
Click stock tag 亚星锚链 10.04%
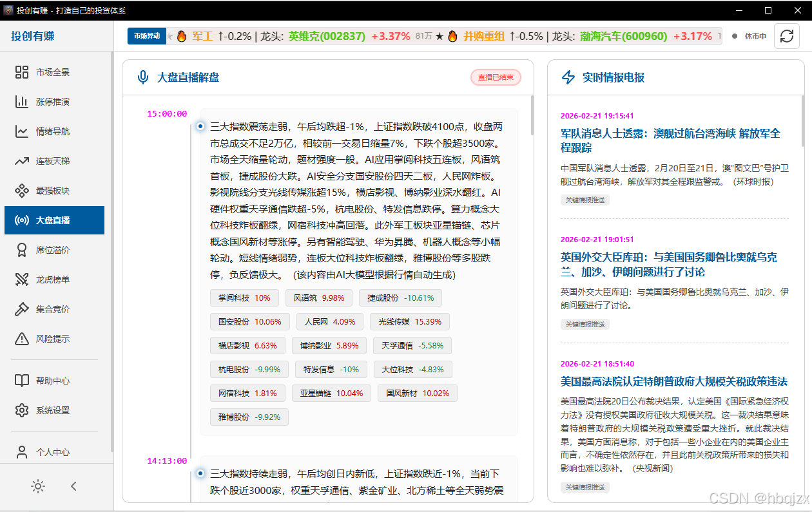(x=331, y=393)
